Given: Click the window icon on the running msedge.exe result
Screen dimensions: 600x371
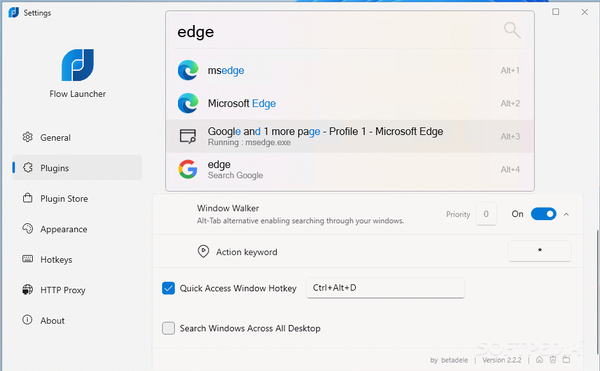Looking at the screenshot, I should pyautogui.click(x=188, y=136).
